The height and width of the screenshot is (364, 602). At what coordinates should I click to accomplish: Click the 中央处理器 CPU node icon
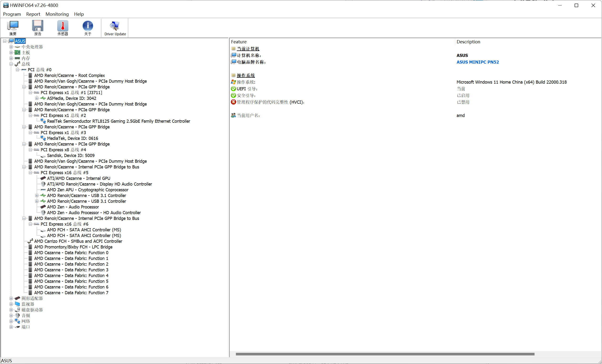(x=17, y=47)
